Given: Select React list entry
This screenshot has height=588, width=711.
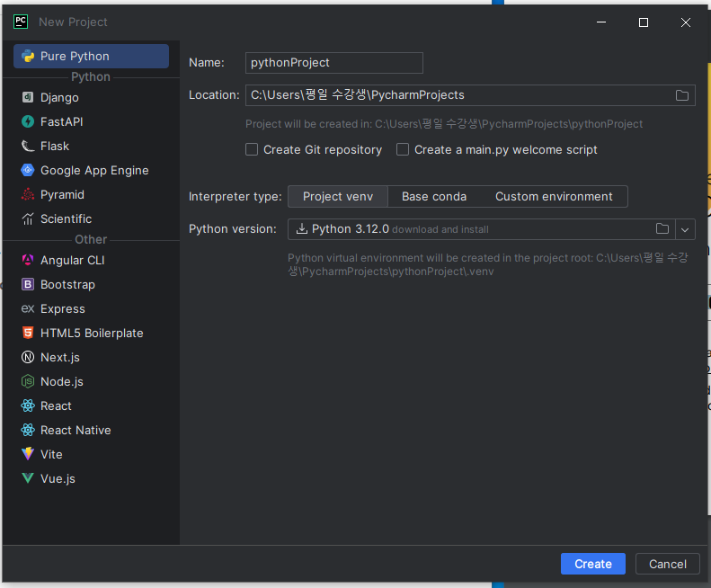Looking at the screenshot, I should (x=91, y=405).
